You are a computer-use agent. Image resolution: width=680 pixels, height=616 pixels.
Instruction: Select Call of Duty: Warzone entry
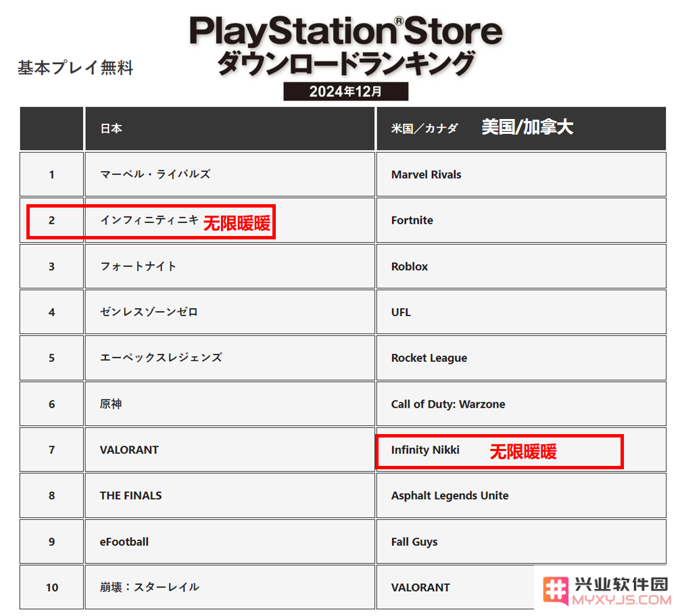(x=448, y=404)
